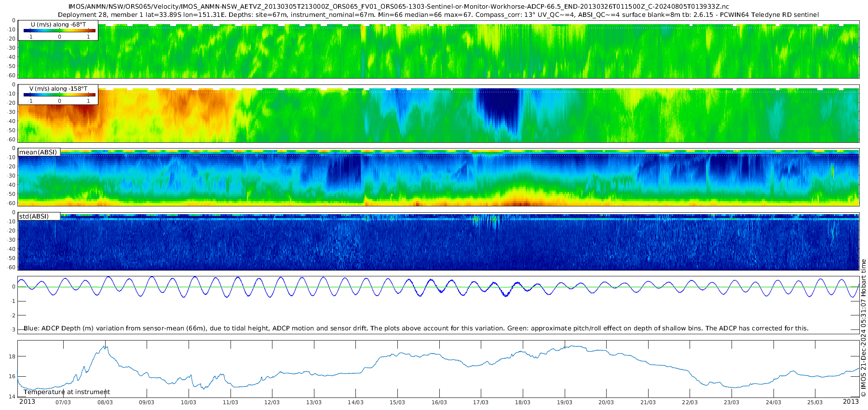868x410 pixels.
Task: Click the 18/03 date tick label
Action: pos(523,402)
